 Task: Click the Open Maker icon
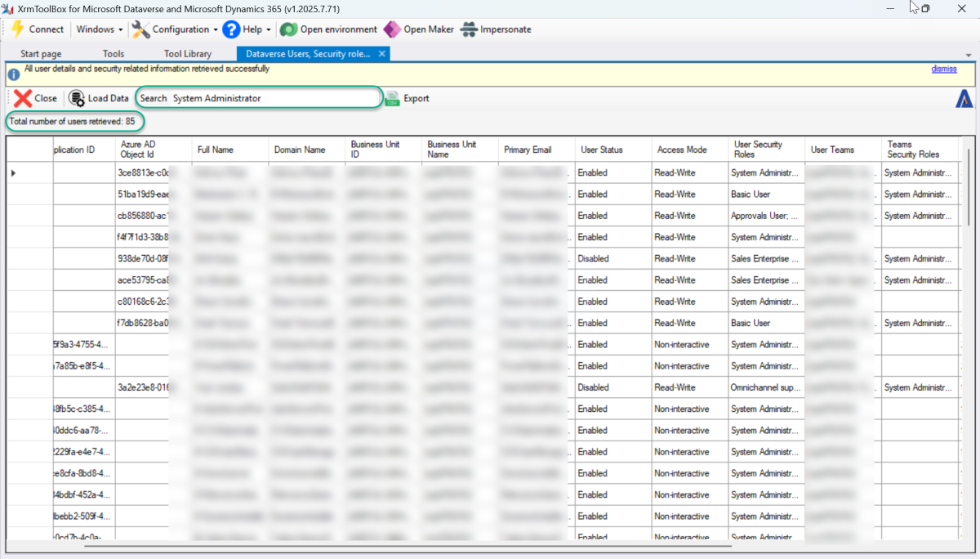point(392,29)
